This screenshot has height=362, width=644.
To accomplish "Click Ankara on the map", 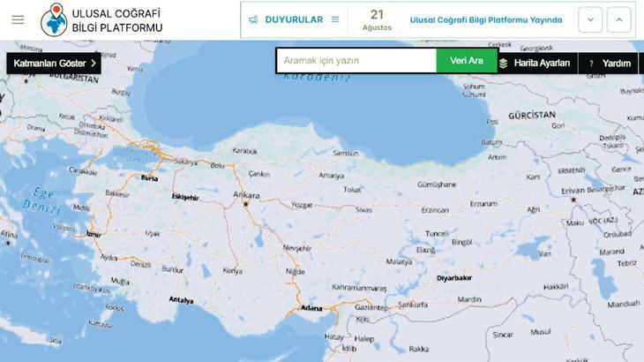I will point(245,196).
